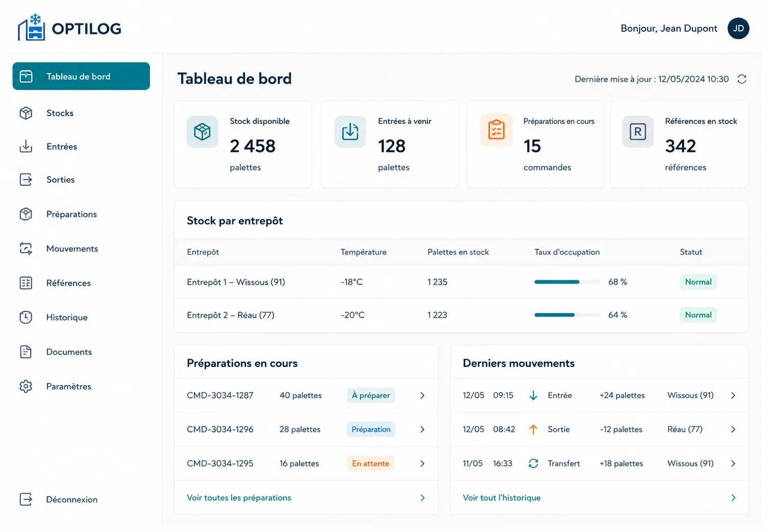Click the Wissous 68 % occupancy bar

click(x=567, y=282)
